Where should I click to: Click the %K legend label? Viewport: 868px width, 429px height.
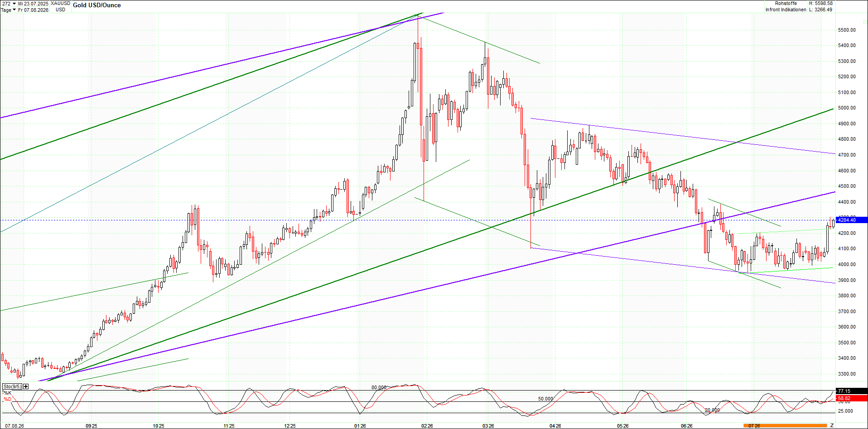click(7, 393)
